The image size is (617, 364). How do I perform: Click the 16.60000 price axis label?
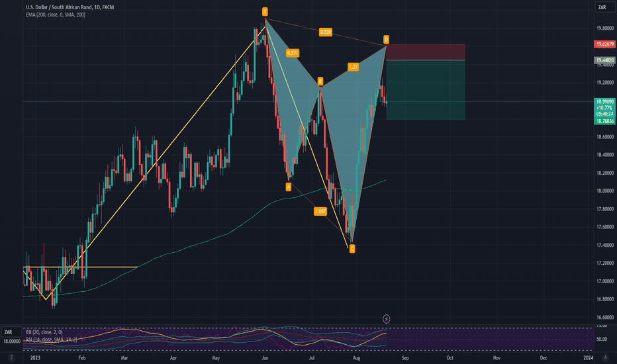(605, 317)
